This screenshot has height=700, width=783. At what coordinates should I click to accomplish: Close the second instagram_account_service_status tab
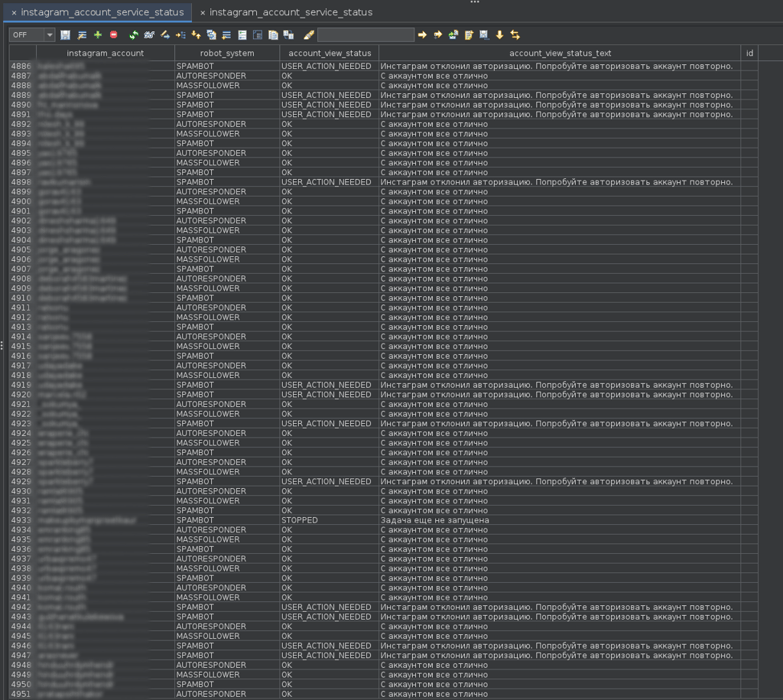(202, 12)
